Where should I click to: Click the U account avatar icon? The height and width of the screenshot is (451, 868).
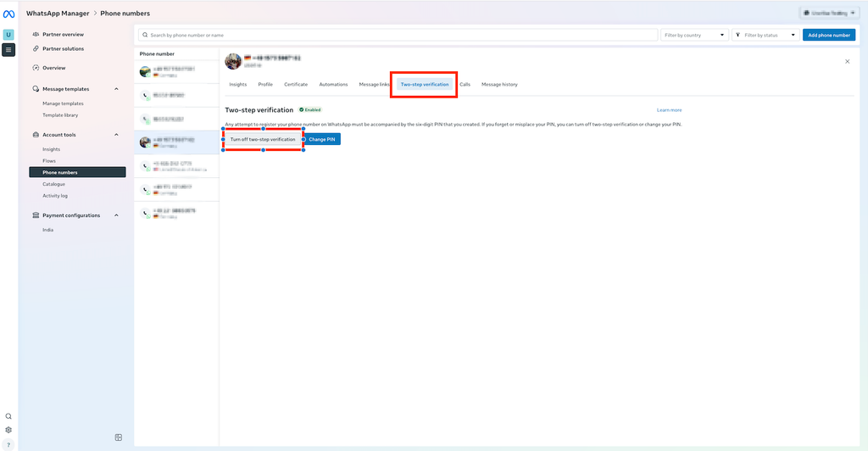[8, 34]
